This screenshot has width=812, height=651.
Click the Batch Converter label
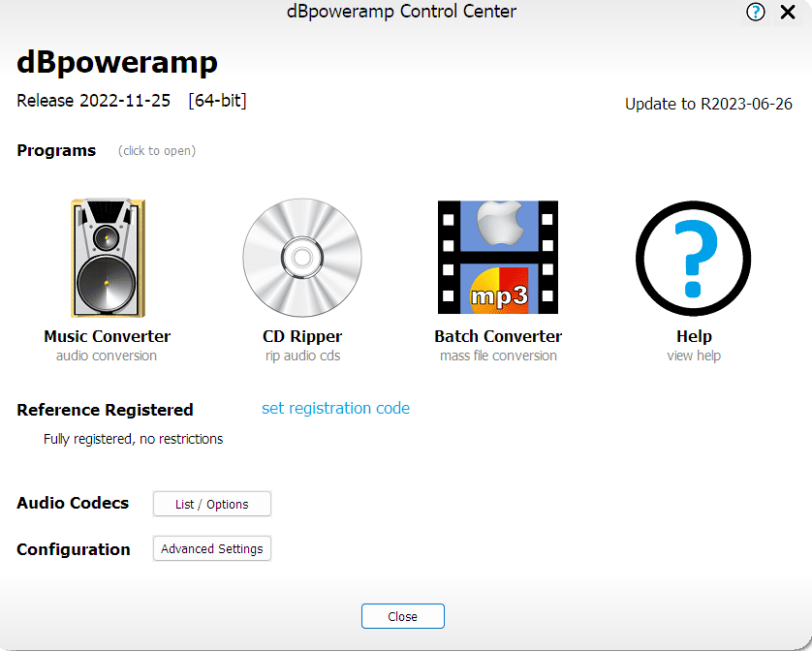[497, 336]
